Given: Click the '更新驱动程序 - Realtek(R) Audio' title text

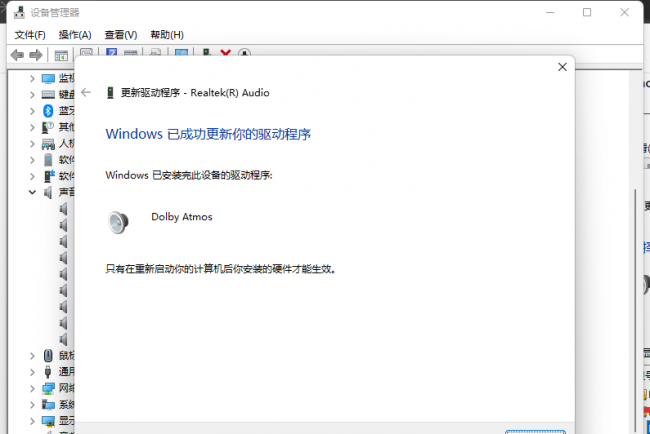Looking at the screenshot, I should click(195, 92).
